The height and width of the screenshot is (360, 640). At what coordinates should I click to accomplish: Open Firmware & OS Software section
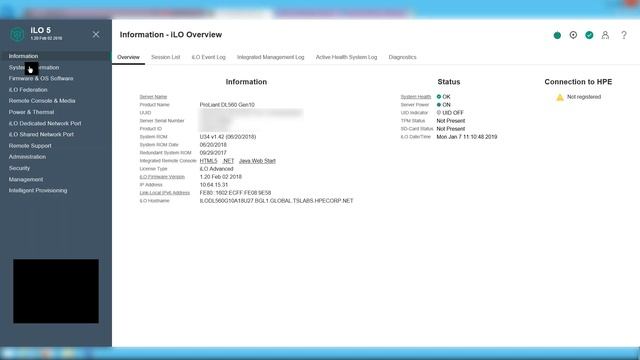click(x=41, y=78)
